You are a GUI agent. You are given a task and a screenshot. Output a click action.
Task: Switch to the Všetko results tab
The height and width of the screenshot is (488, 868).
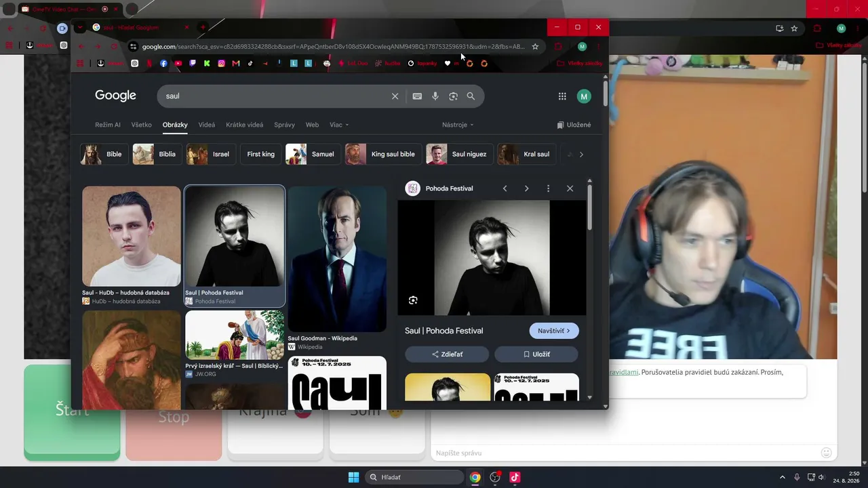tap(142, 125)
